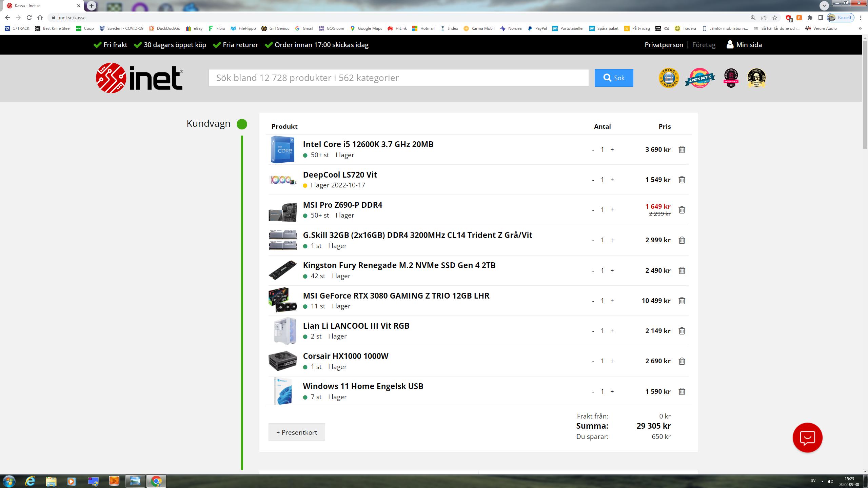Open DeepCool LS720 Vit product link

pos(340,175)
